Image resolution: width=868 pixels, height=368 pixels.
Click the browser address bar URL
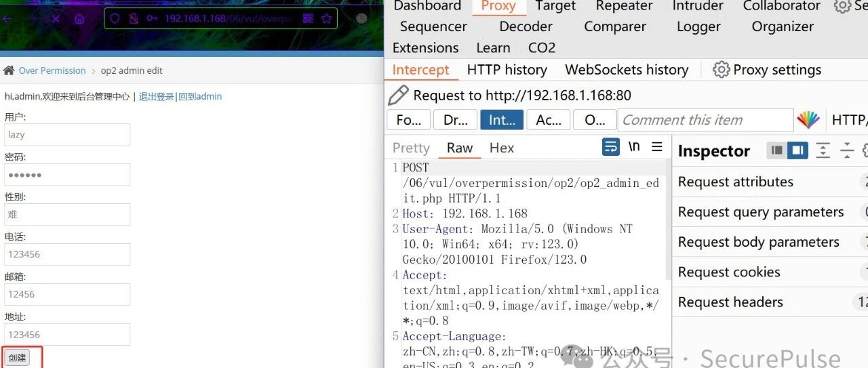(228, 18)
